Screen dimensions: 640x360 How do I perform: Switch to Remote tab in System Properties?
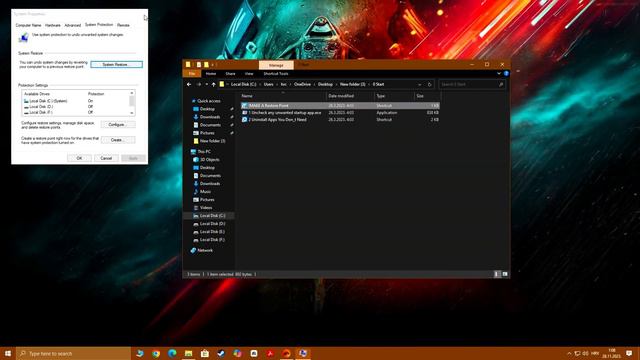[123, 25]
